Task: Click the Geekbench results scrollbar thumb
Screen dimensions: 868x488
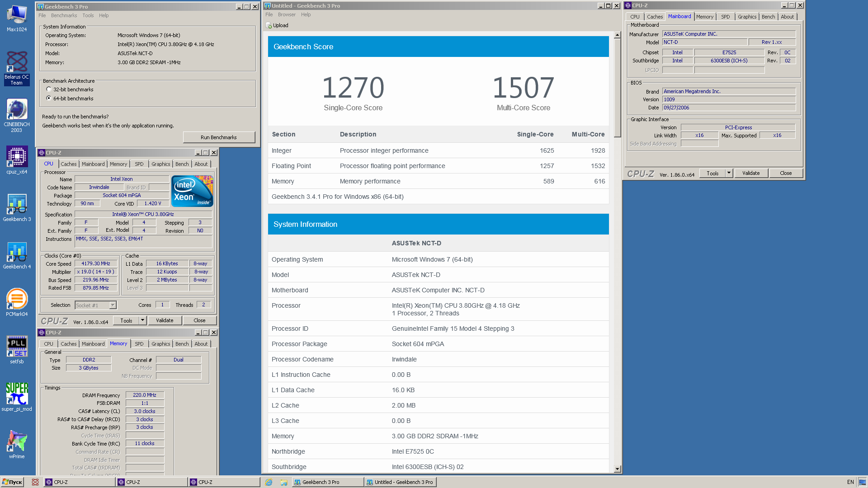Action: [x=618, y=88]
